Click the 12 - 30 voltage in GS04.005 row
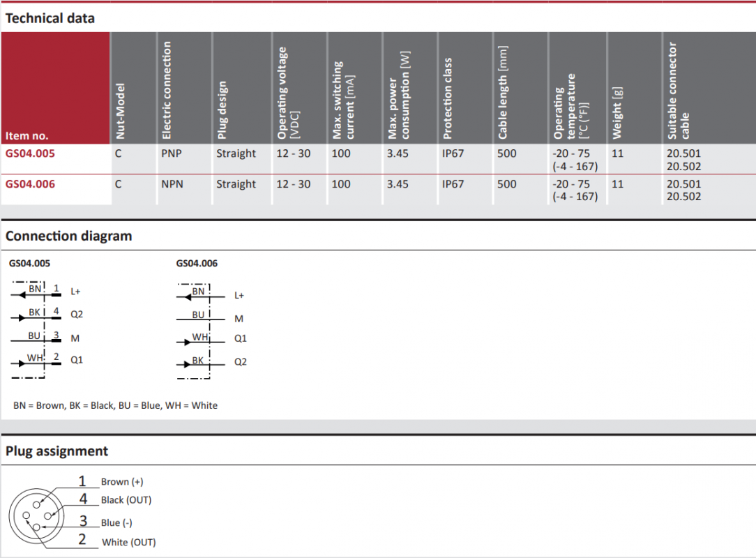 pyautogui.click(x=293, y=153)
